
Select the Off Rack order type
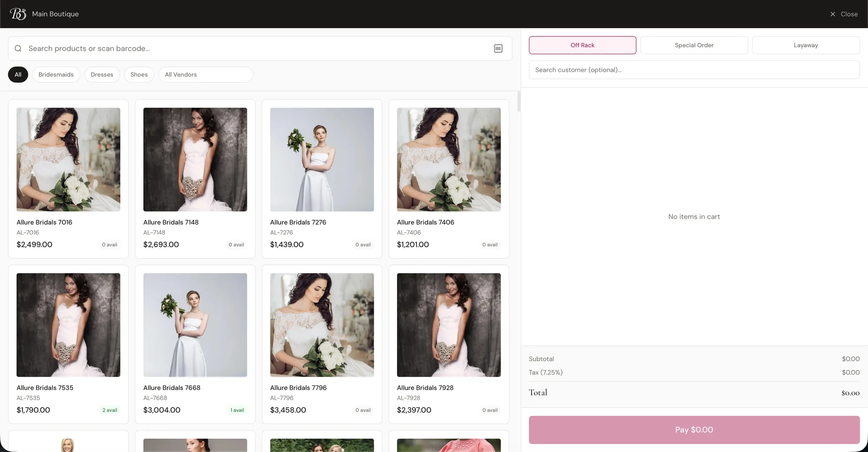[x=582, y=45]
